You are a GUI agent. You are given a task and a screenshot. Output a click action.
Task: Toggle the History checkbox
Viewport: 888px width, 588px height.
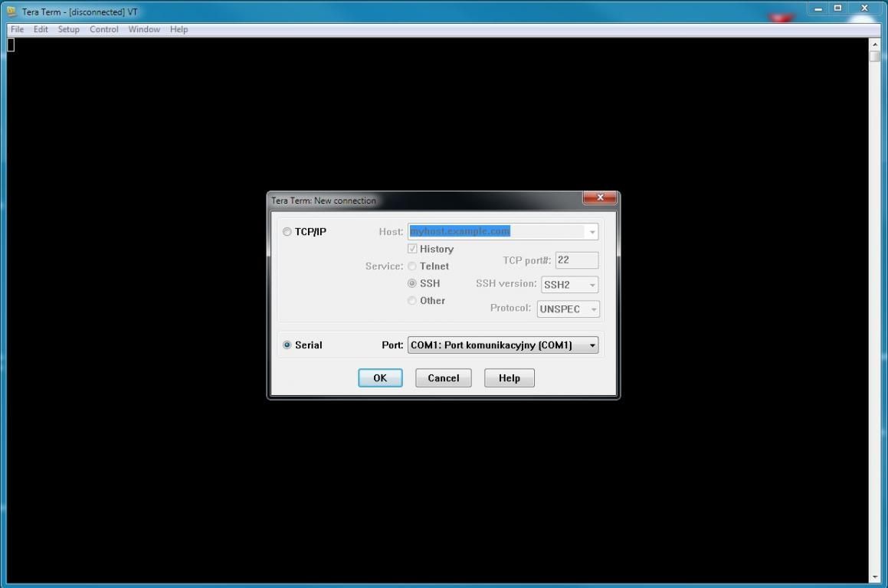pyautogui.click(x=412, y=248)
